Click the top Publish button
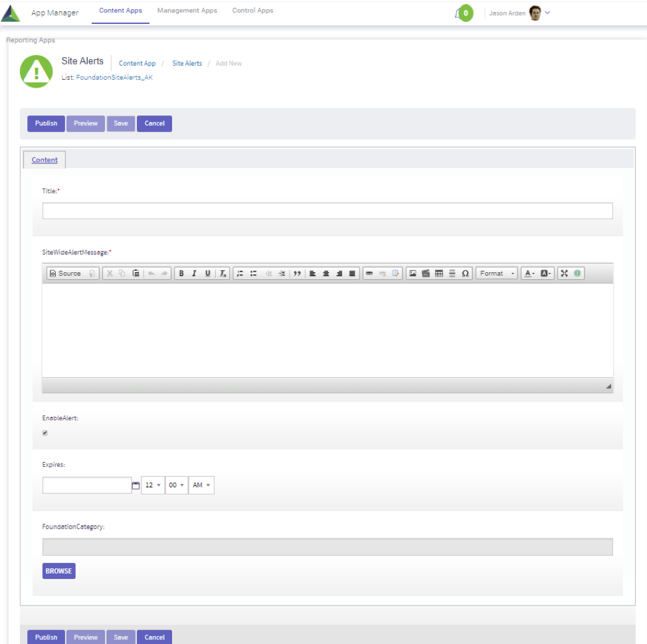The width and height of the screenshot is (647, 644). [x=46, y=123]
